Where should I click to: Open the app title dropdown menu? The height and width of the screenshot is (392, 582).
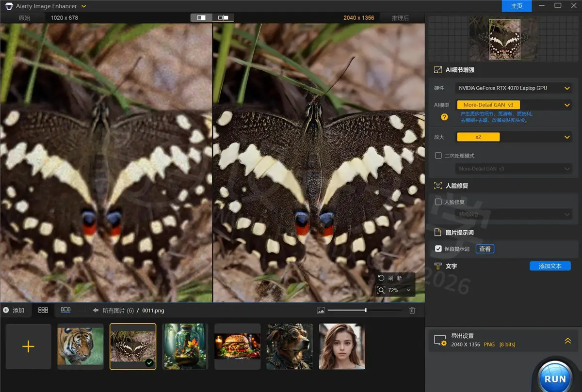(84, 6)
